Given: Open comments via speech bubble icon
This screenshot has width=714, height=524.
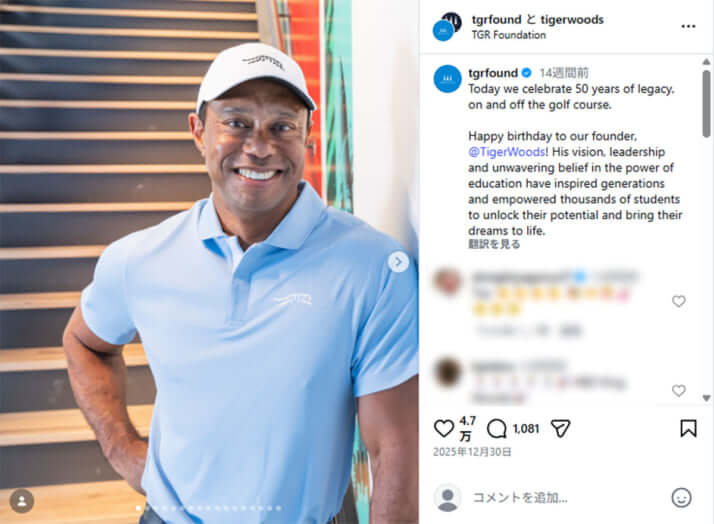Looking at the screenshot, I should click(496, 428).
